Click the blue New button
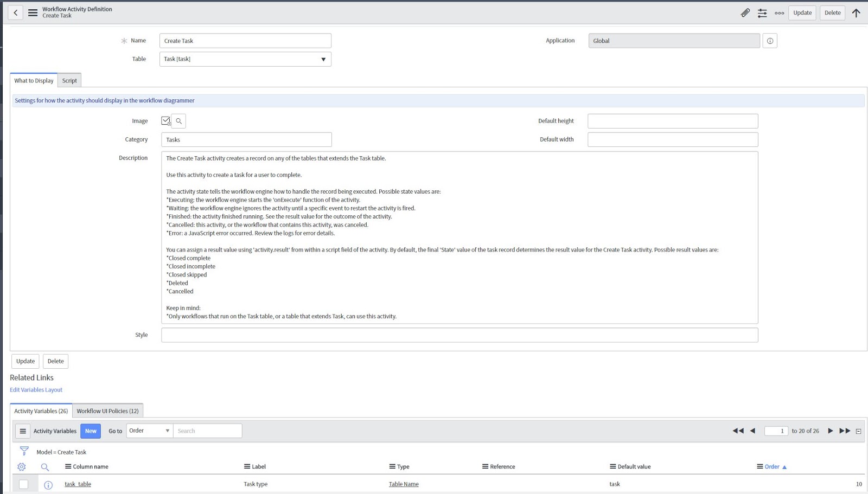The width and height of the screenshot is (868, 494). click(x=90, y=431)
